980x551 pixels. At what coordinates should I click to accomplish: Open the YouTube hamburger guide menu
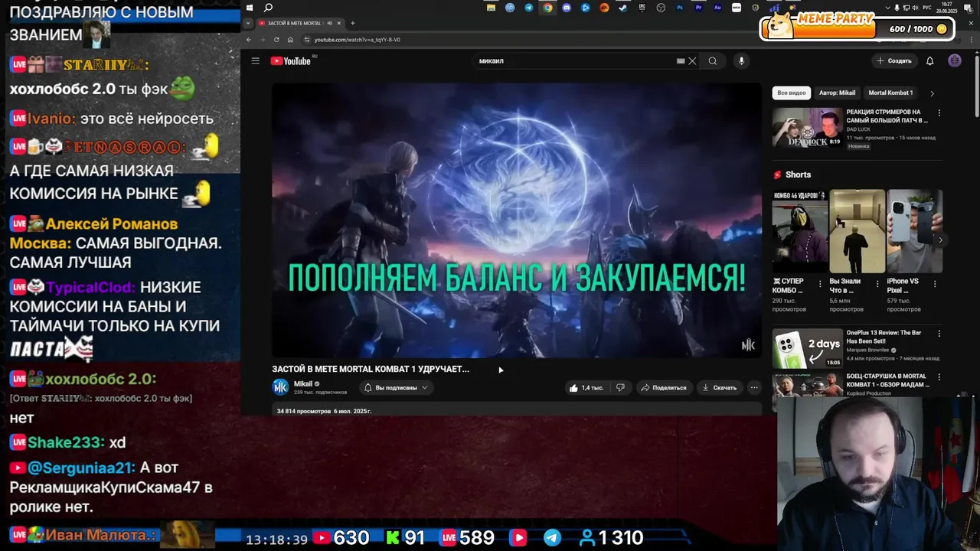click(x=255, y=61)
